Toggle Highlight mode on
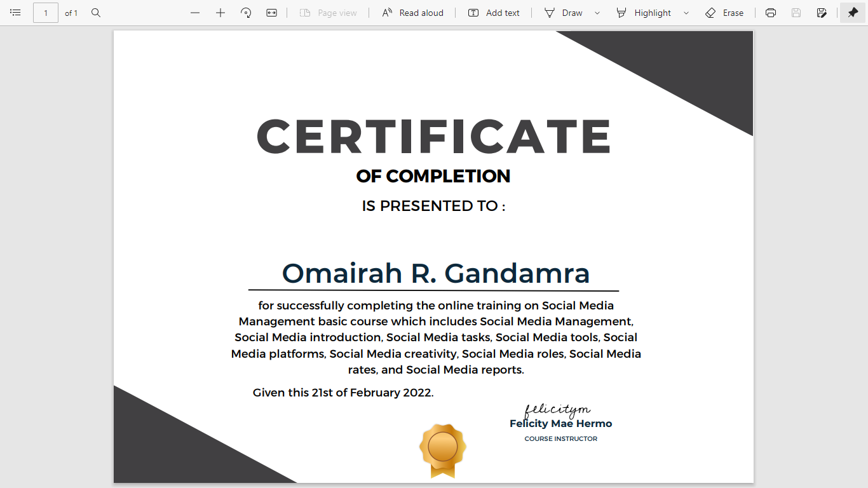The image size is (868, 488). click(x=646, y=13)
